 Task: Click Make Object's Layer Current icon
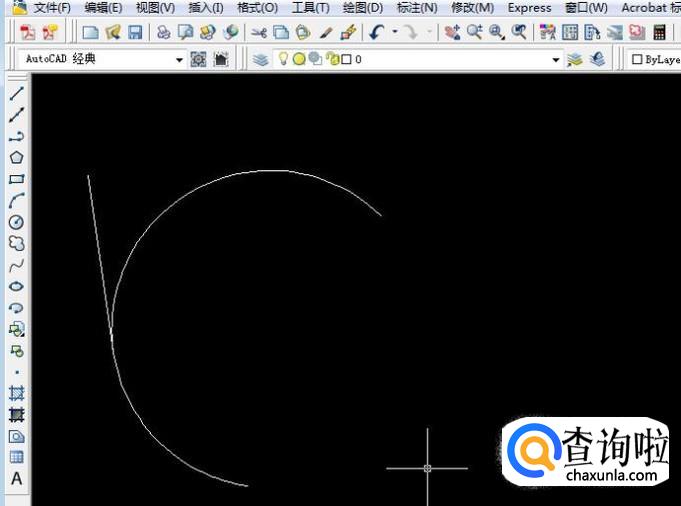(x=575, y=59)
